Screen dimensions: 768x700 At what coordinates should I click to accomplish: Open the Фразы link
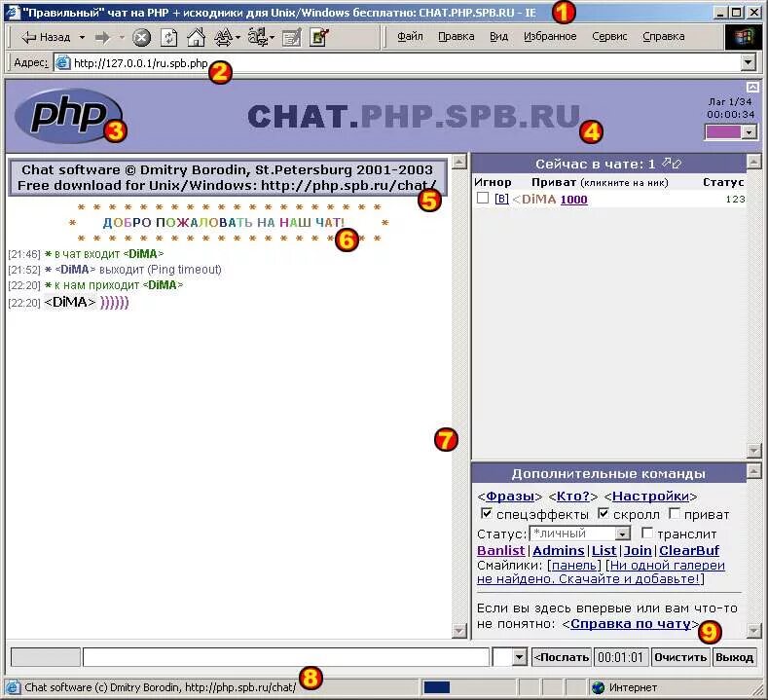510,496
